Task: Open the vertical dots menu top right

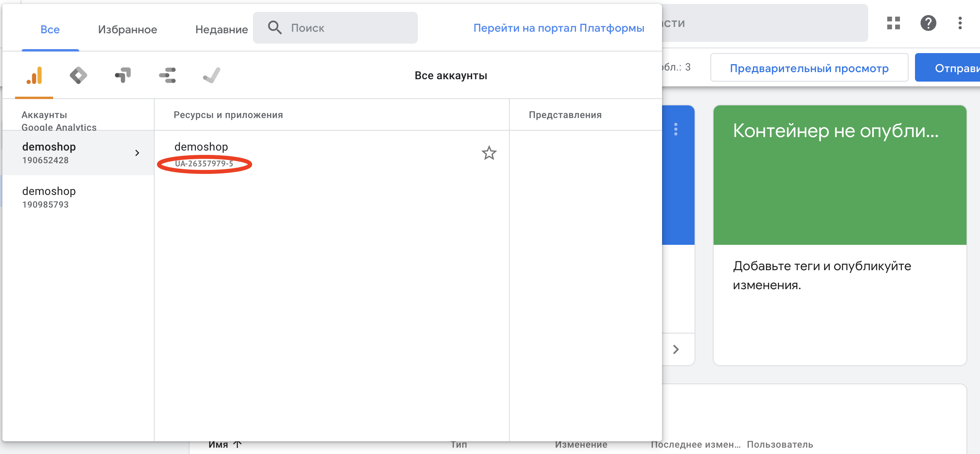Action: click(x=960, y=23)
